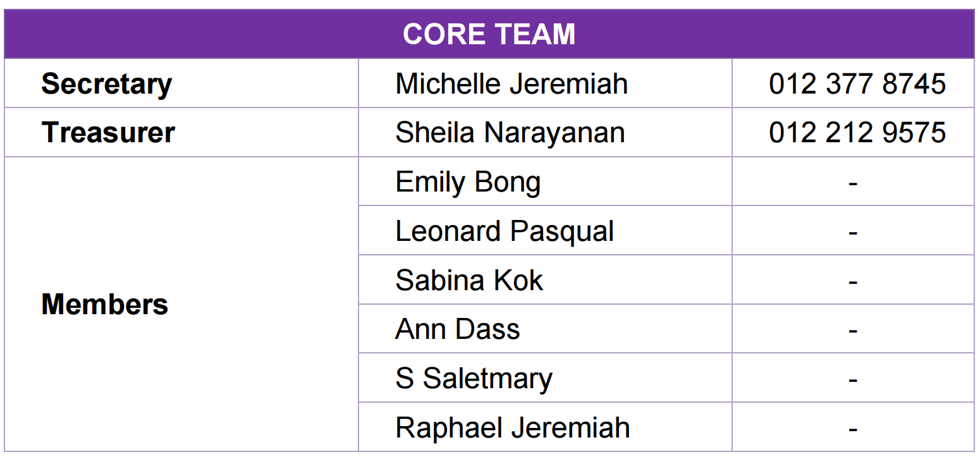Select the name Sheila Narayanan
The height and width of the screenshot is (459, 980).
click(x=510, y=133)
